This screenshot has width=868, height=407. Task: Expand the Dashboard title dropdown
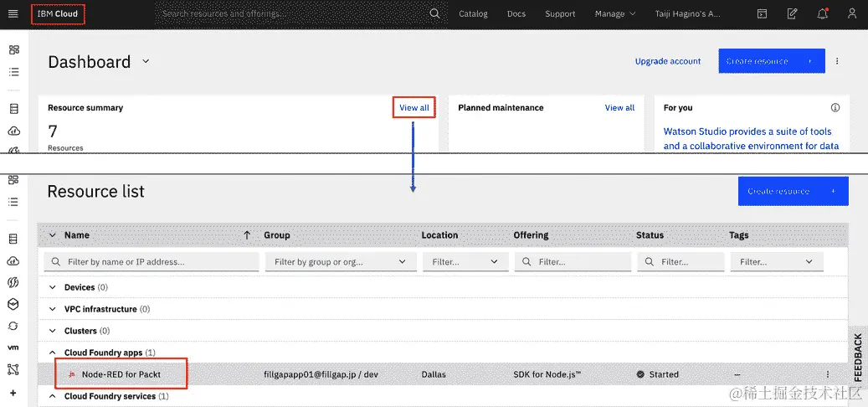click(146, 61)
